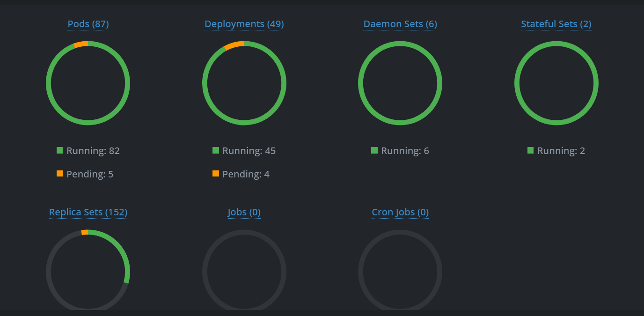
Task: Click orange pending segment of Pods donut
Action: click(81, 44)
